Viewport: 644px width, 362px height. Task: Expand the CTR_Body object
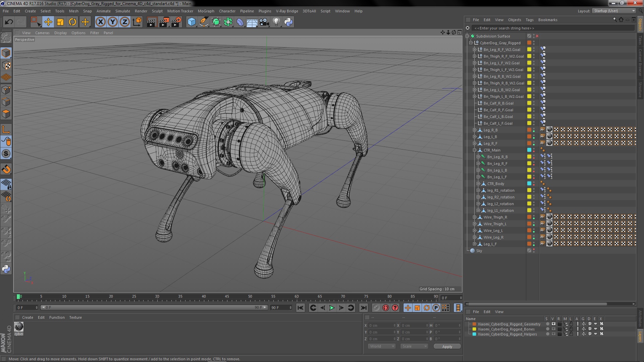point(478,184)
